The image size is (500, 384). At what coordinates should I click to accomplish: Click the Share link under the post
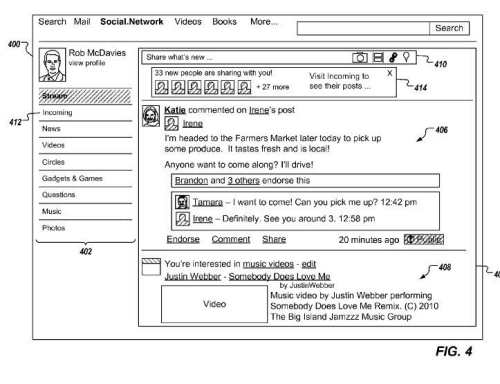click(x=274, y=239)
